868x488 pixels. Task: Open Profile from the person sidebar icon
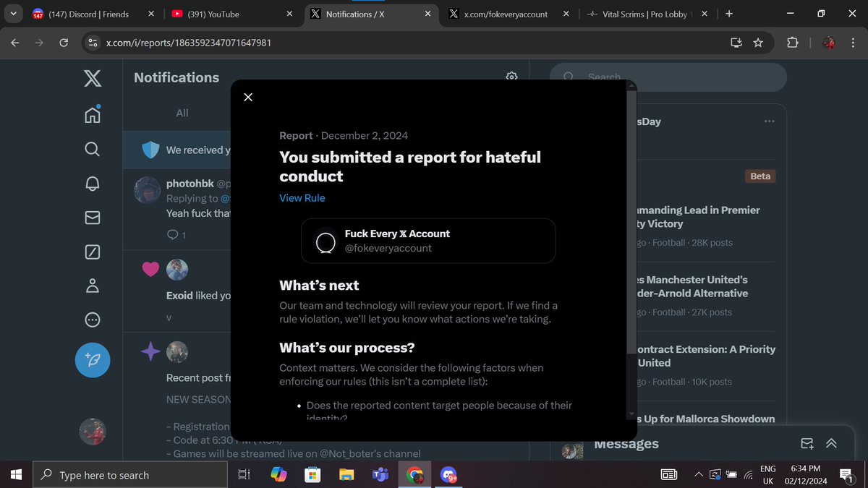coord(92,286)
